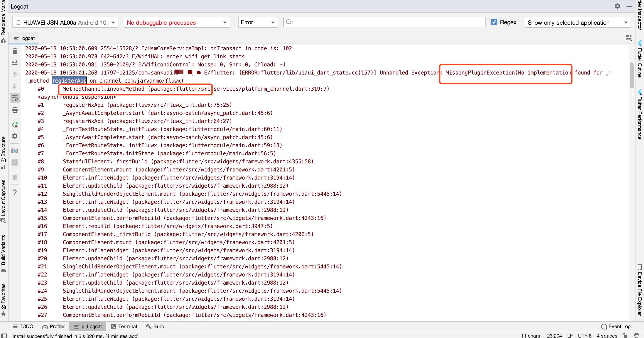Print the logcat contents
Image resolution: width=644 pixels, height=338 pixels.
14,110
